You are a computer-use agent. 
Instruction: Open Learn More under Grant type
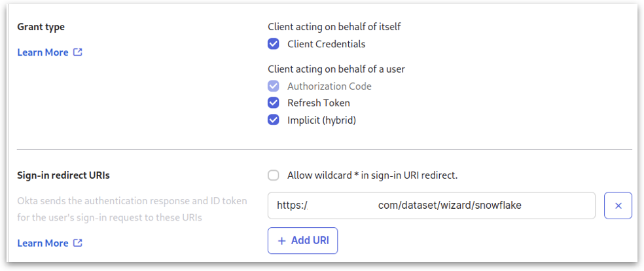[43, 52]
